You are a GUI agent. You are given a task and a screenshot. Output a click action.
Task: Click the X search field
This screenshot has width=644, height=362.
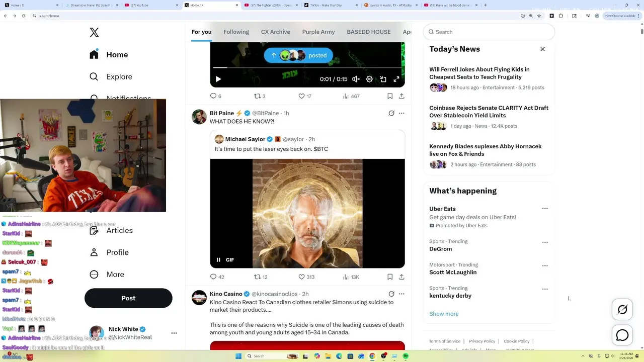tap(489, 32)
